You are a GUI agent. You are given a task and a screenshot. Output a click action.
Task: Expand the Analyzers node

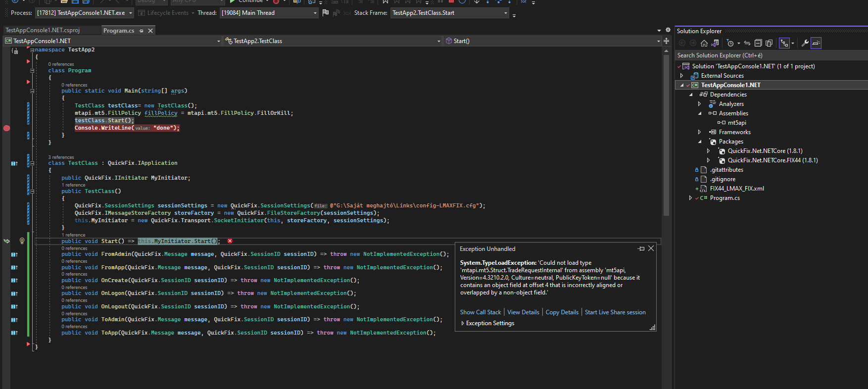coord(699,104)
